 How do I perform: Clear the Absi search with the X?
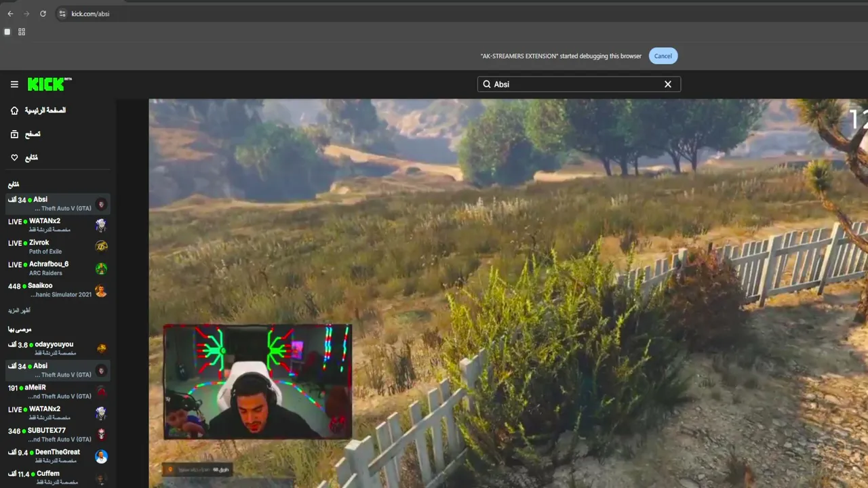[x=668, y=84]
